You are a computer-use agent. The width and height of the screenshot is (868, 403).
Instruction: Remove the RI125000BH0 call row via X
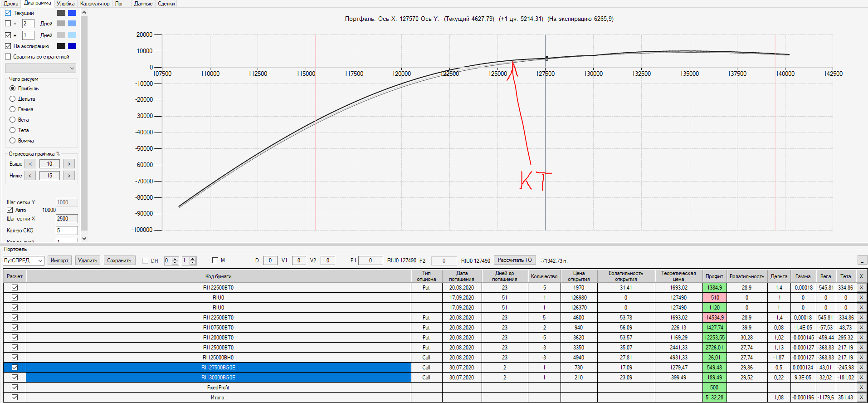click(861, 358)
